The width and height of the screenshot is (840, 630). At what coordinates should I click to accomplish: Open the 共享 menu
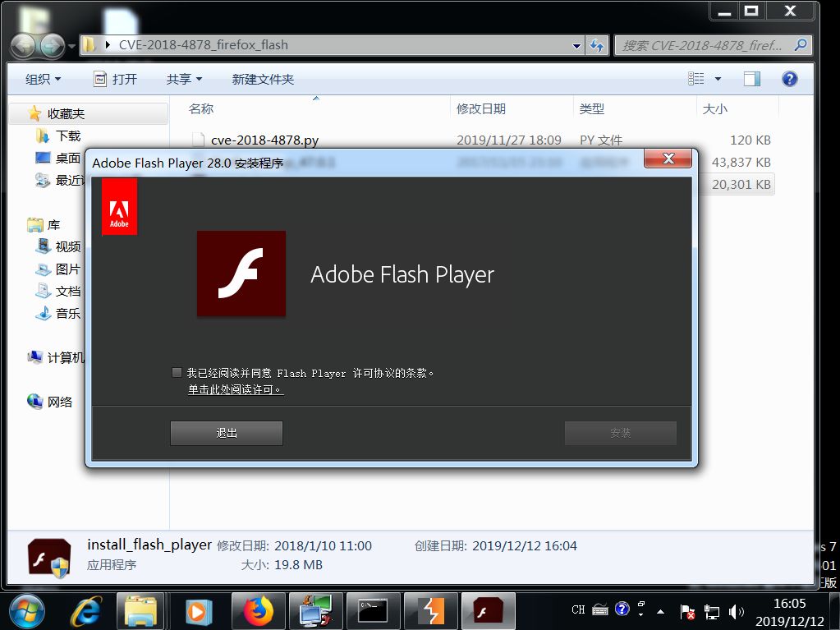pyautogui.click(x=184, y=80)
